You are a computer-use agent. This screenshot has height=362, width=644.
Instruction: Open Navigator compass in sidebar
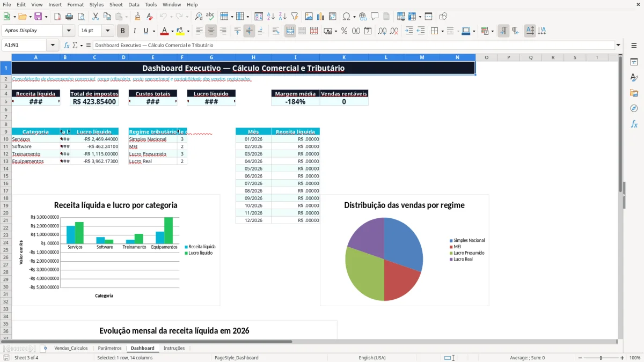[634, 108]
